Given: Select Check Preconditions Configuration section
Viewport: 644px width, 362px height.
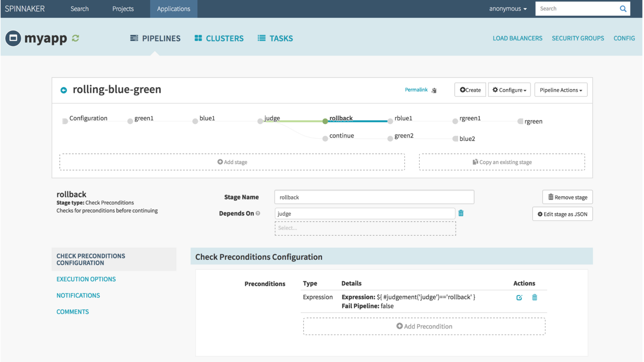Looking at the screenshot, I should [114, 259].
